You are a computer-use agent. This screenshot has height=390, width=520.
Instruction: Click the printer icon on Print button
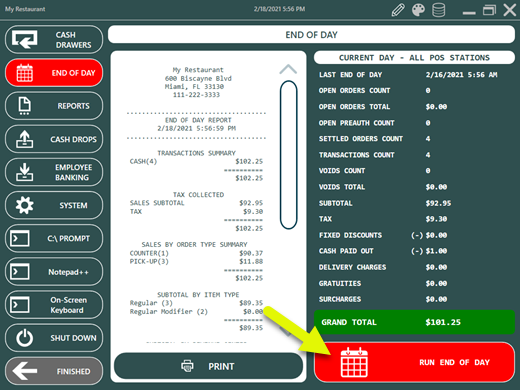[x=187, y=366]
